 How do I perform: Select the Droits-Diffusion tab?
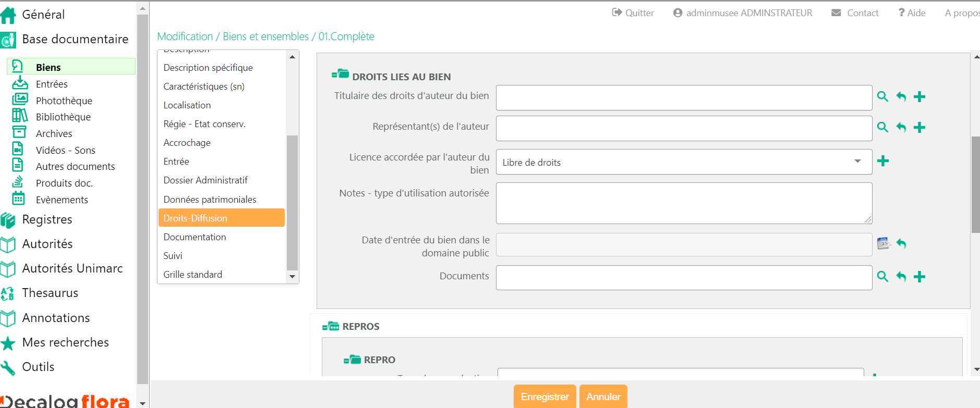pyautogui.click(x=222, y=218)
